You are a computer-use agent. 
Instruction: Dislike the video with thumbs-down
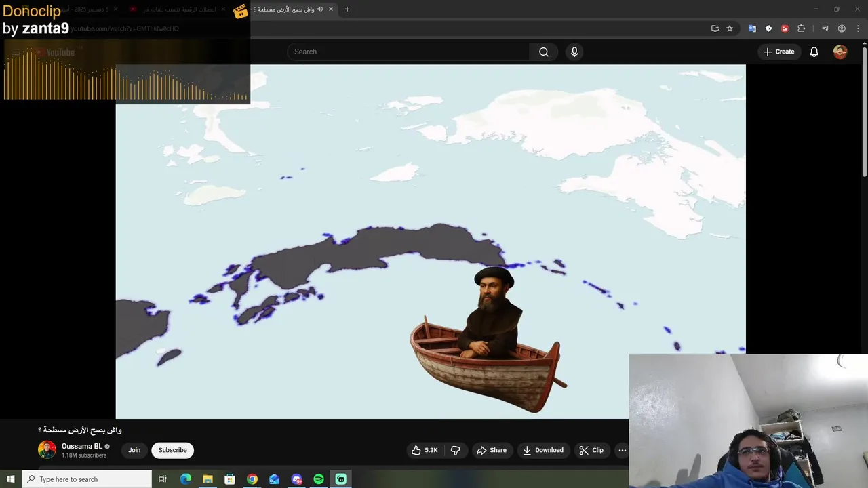coord(456,450)
